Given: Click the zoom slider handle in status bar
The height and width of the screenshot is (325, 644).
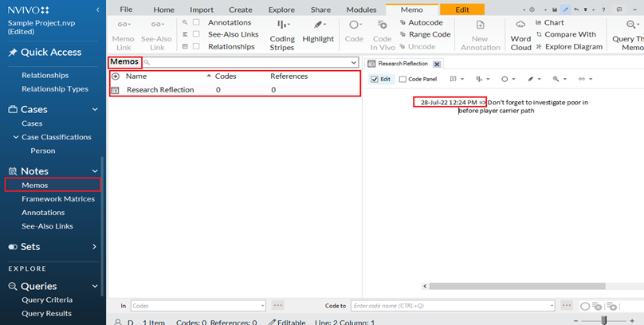Looking at the screenshot, I should click(x=604, y=321).
